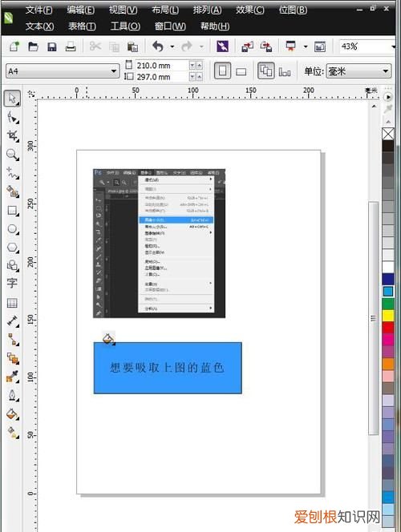Viewport: 401px width, 532px height.
Task: Click the Import icon
Action: point(248,46)
